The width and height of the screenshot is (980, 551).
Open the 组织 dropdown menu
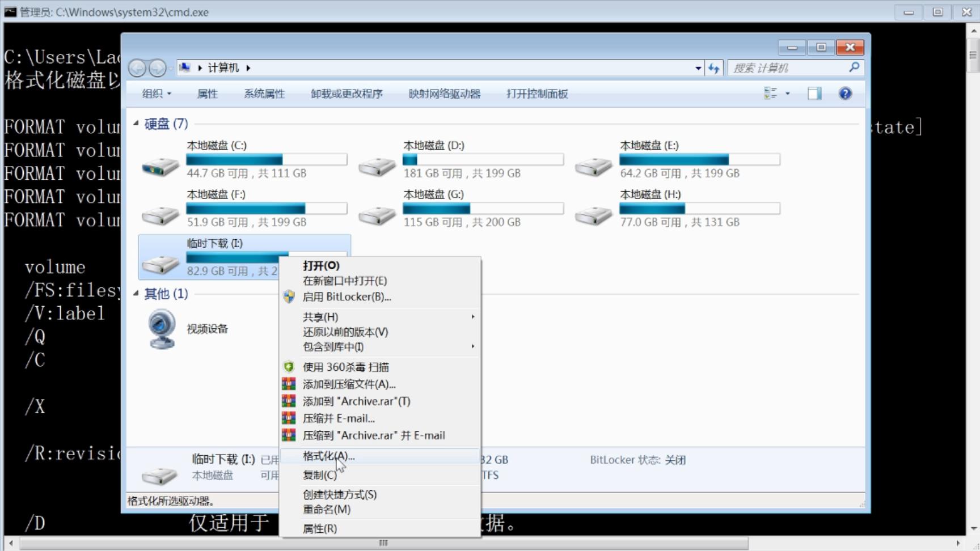[155, 94]
